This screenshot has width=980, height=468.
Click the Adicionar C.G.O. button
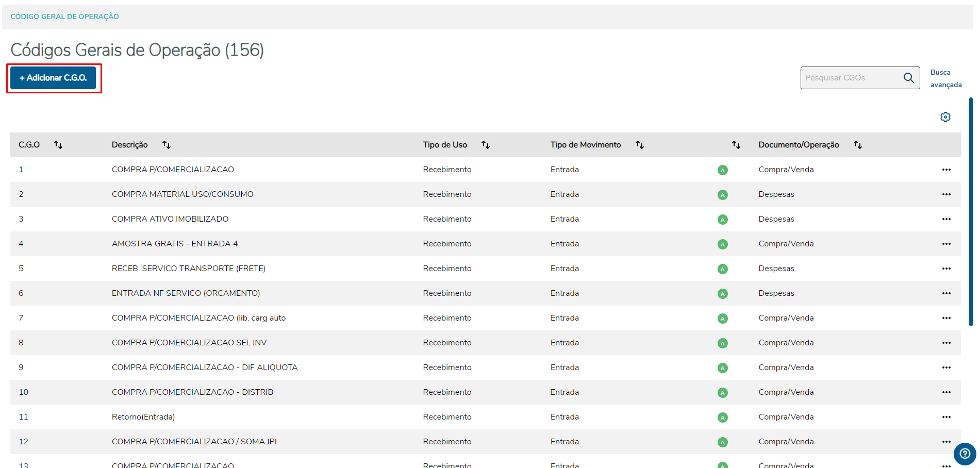coord(53,78)
